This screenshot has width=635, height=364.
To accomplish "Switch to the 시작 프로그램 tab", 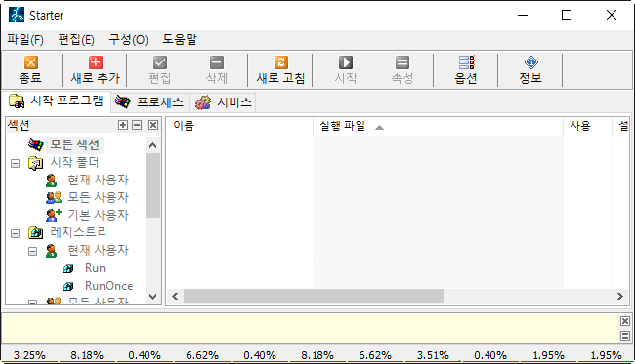I will pyautogui.click(x=57, y=101).
